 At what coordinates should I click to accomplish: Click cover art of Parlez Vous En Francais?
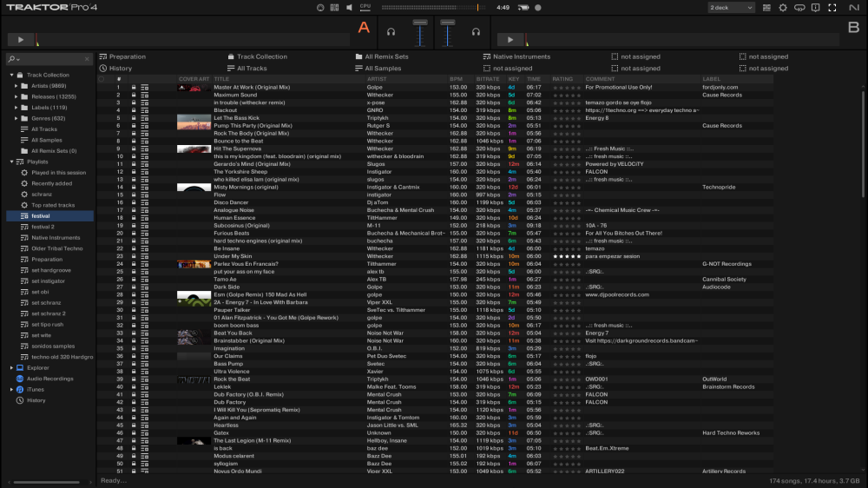[x=194, y=264]
